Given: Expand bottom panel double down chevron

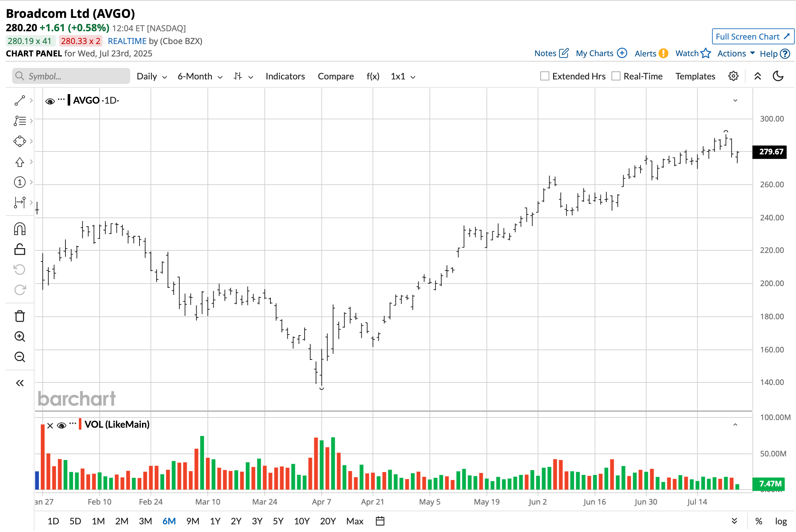Looking at the screenshot, I should 734,521.
